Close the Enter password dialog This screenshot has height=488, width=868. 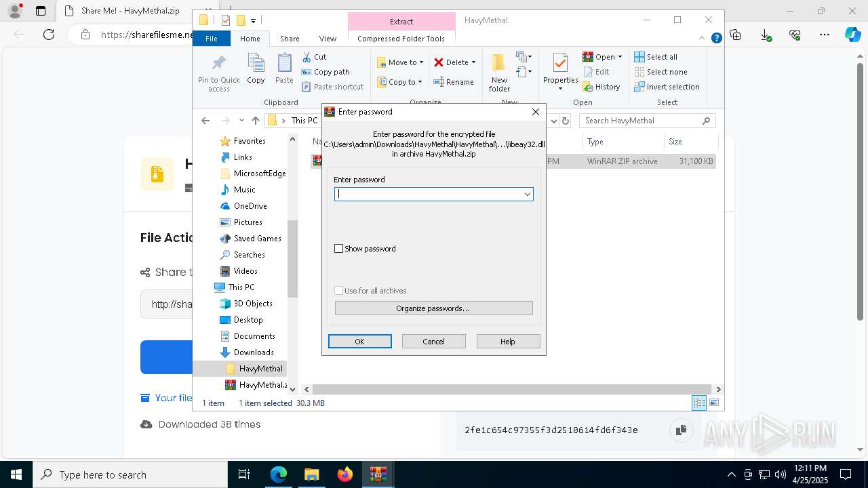(x=536, y=112)
